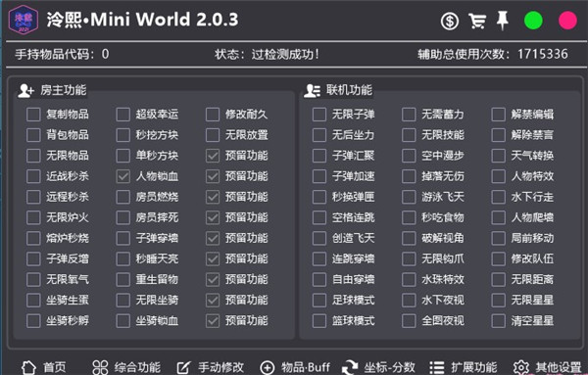
Task: Tick the 自由穿墙 checkbox
Action: click(319, 279)
